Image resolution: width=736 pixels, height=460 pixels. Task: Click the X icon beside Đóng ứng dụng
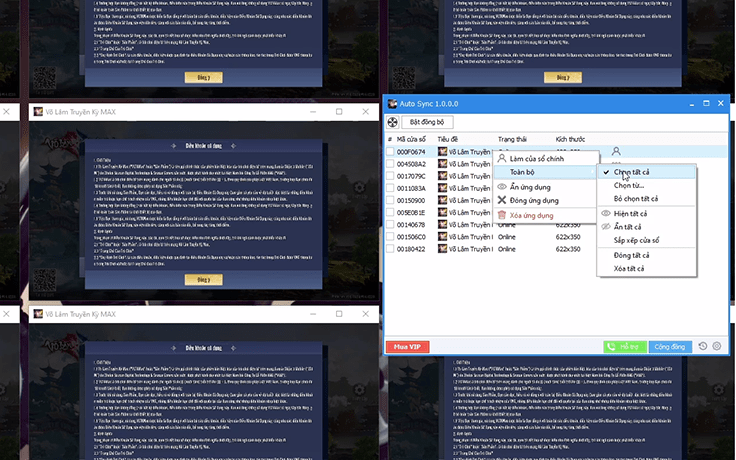point(502,200)
